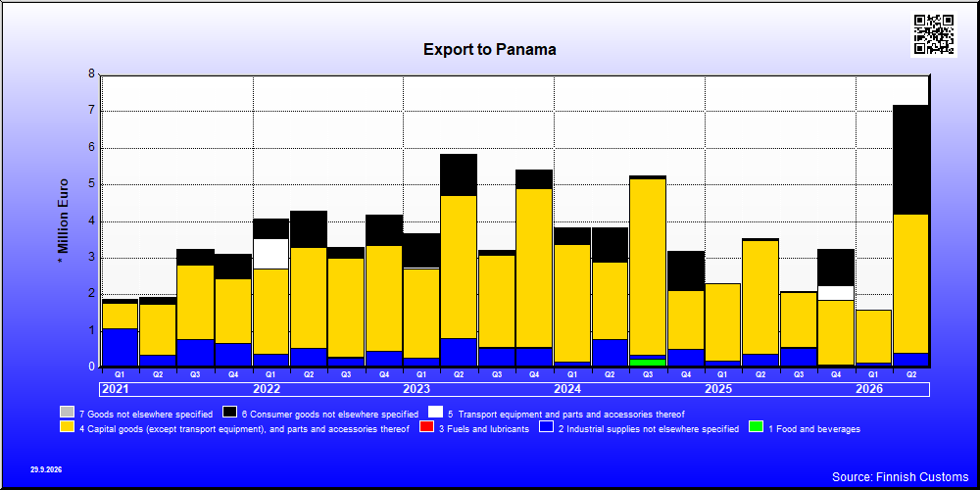Click legend text '4 Capital goods (except transport equipment)'
980x490 pixels.
(x=244, y=428)
